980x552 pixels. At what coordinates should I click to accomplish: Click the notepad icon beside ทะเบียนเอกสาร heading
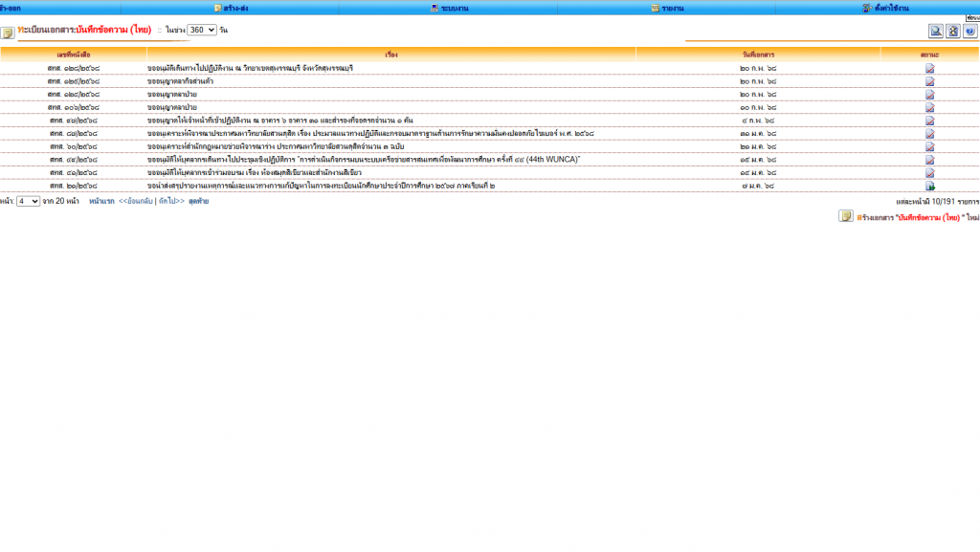point(8,33)
